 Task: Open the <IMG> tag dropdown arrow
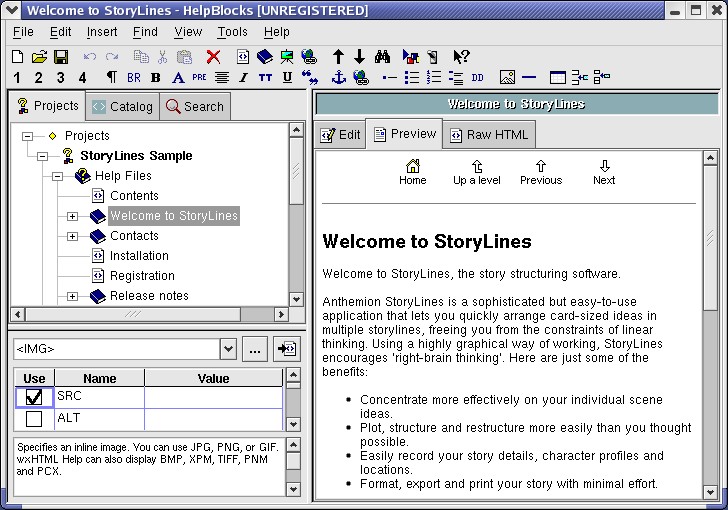click(228, 349)
